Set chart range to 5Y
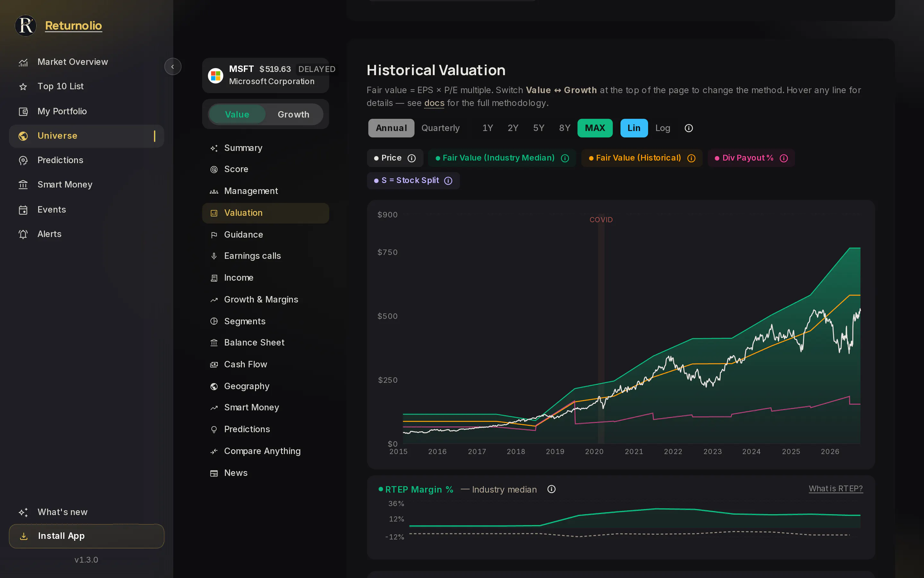 click(x=538, y=128)
